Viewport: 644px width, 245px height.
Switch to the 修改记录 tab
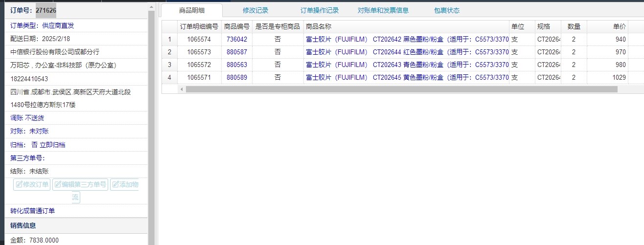[x=255, y=10]
